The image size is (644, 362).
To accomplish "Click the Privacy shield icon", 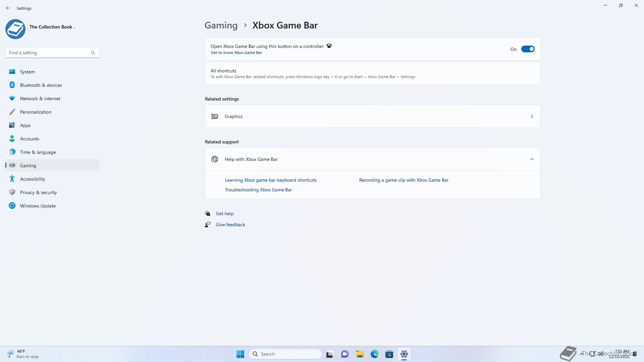I will [12, 192].
